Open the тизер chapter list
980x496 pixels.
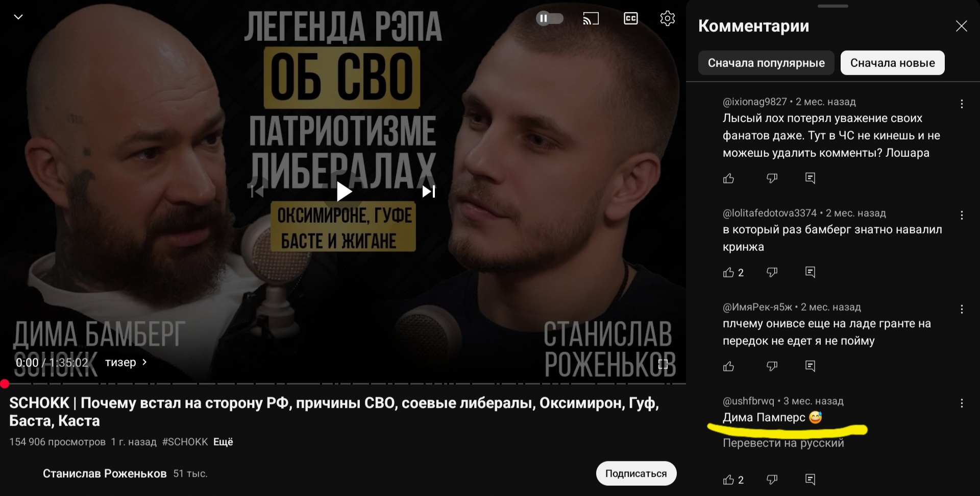(x=126, y=362)
